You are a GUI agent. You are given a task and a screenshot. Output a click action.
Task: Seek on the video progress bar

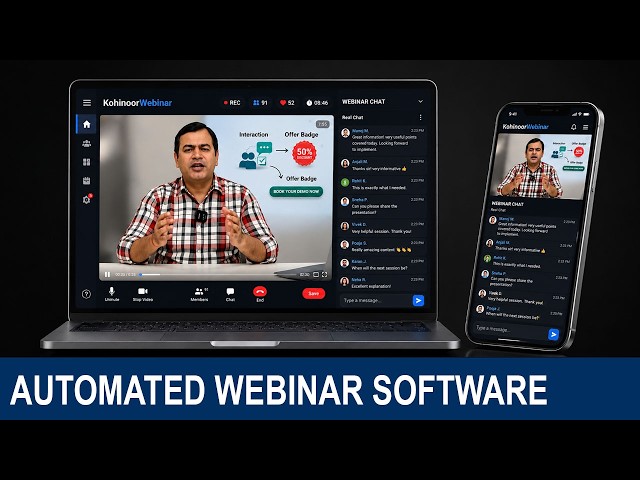click(218, 275)
